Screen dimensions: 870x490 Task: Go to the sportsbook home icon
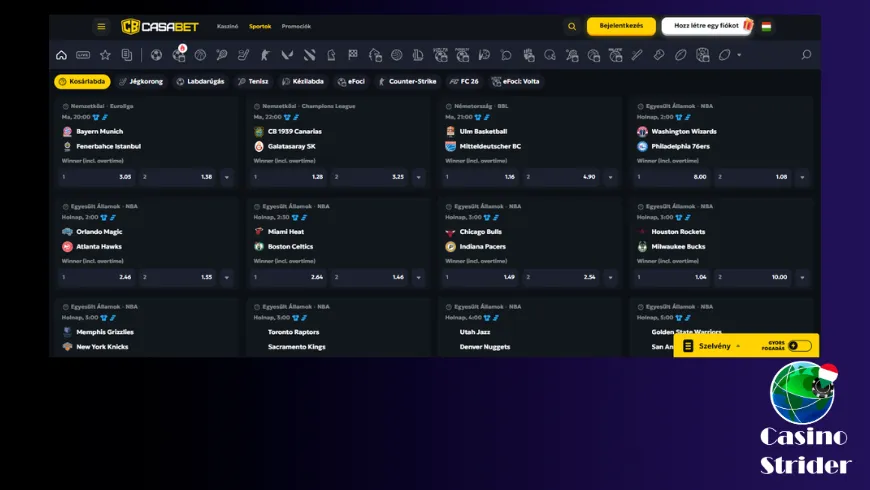pos(62,55)
